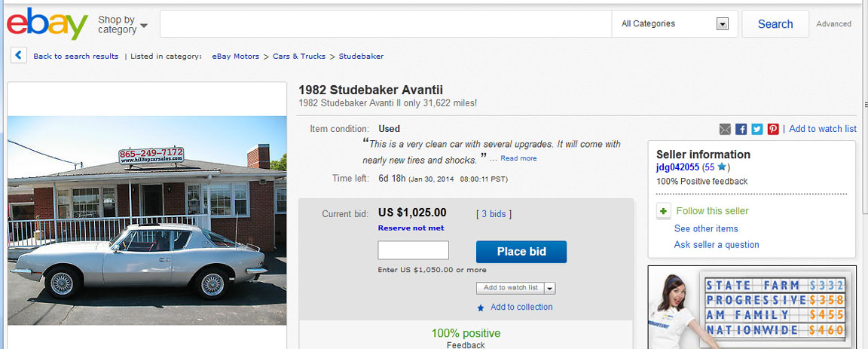The height and width of the screenshot is (349, 868).
Task: Click the star icon beside Add to collection
Action: (x=481, y=308)
